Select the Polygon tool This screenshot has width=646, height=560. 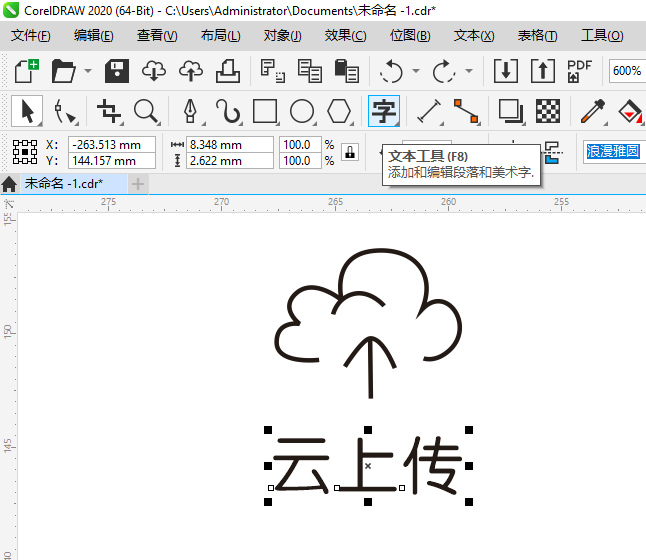pos(339,111)
